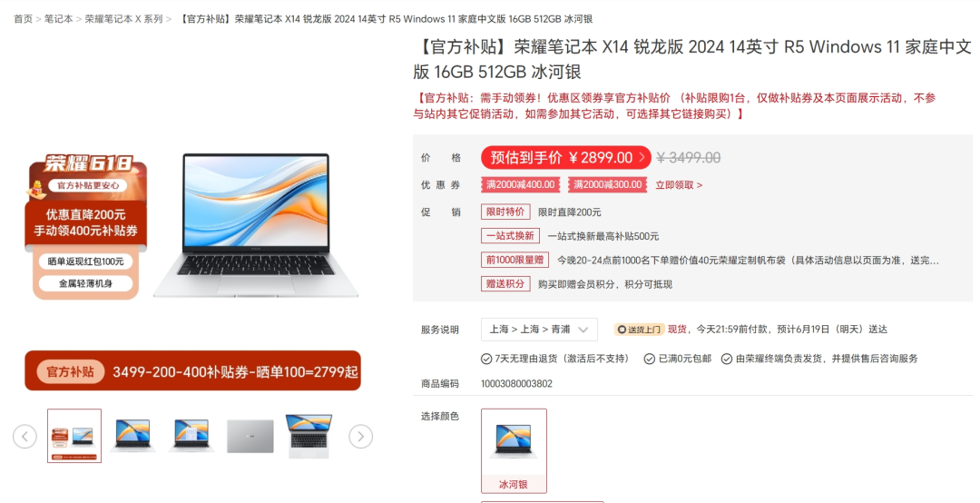Click the 送货上门 delivery badge icon

[x=639, y=329]
